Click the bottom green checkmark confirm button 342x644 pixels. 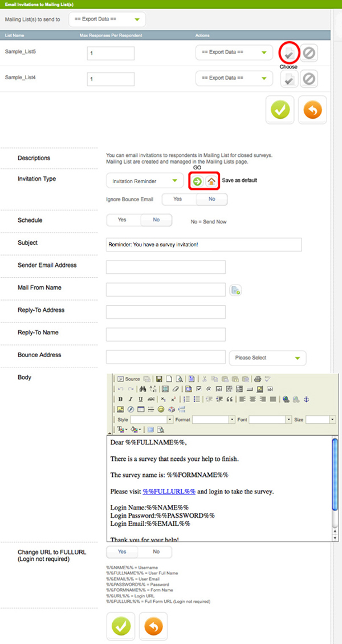(121, 626)
